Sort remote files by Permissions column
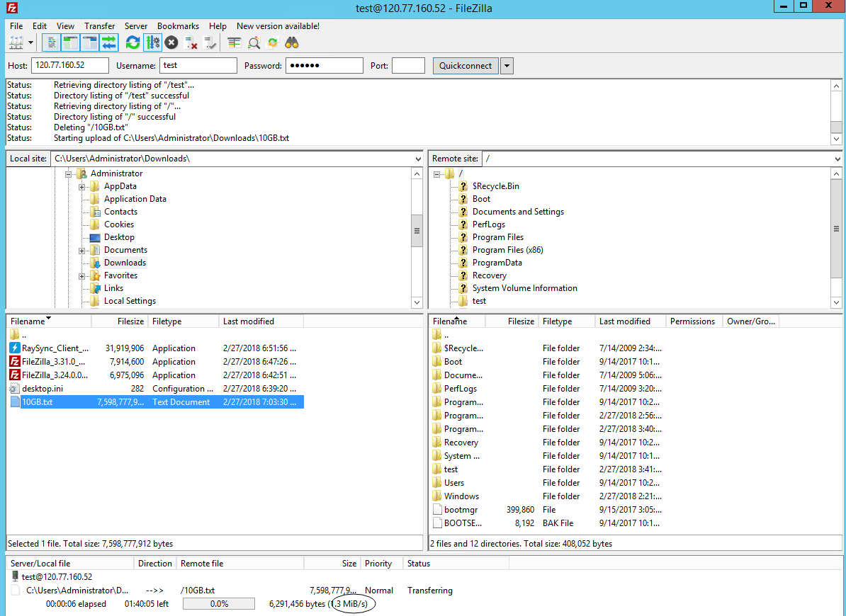Screen dimensions: 846x616 694,321
